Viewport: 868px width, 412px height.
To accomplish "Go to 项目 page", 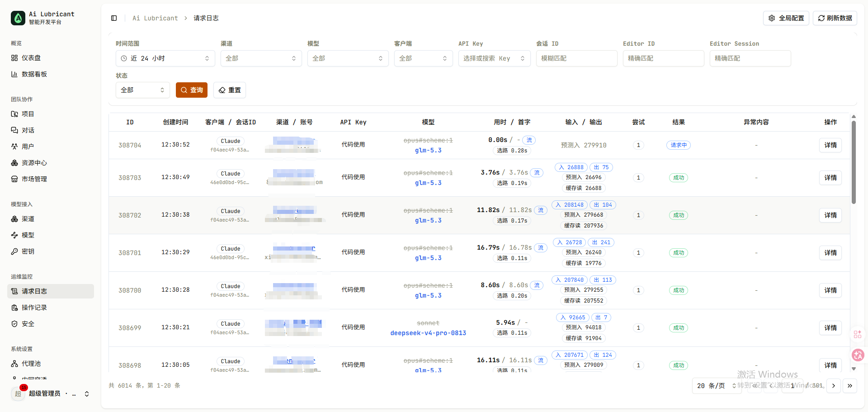I will [x=51, y=114].
